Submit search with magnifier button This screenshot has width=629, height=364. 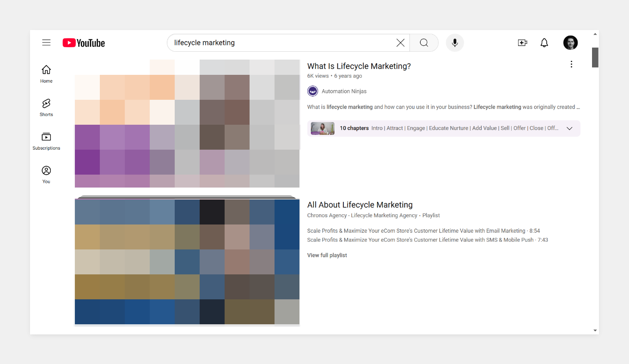(424, 43)
